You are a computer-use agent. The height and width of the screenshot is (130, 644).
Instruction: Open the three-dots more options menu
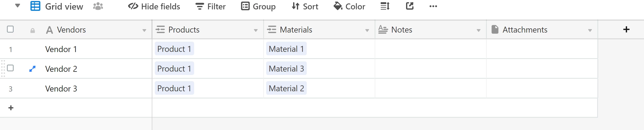tap(433, 6)
